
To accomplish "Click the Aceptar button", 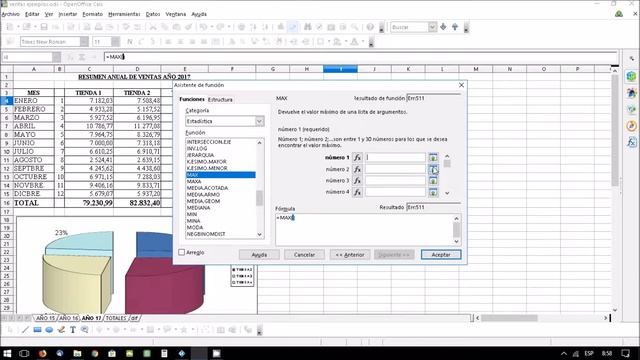I will [441, 255].
